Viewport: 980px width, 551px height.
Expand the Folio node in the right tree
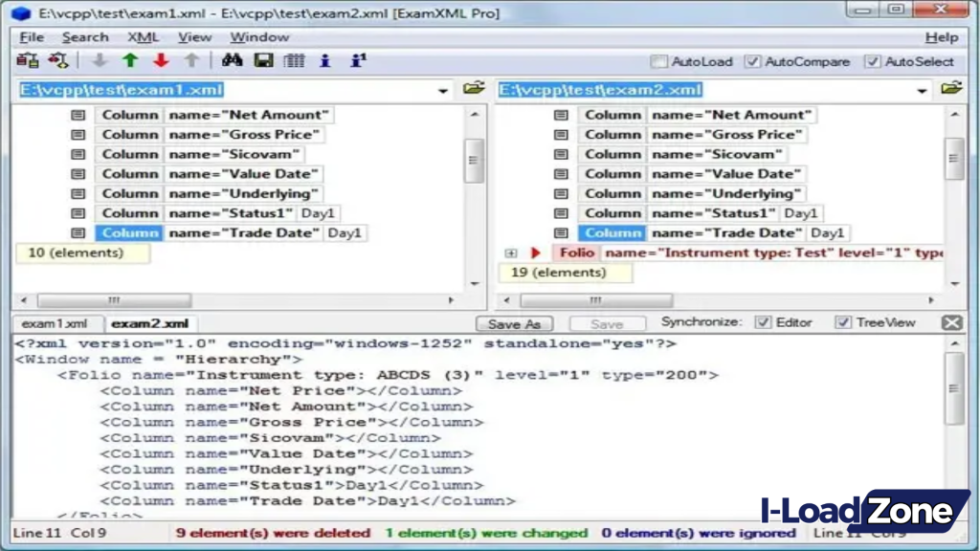coord(513,253)
